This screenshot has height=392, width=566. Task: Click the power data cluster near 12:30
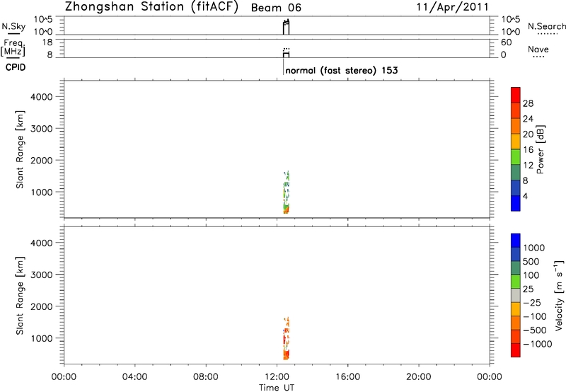[x=287, y=192]
